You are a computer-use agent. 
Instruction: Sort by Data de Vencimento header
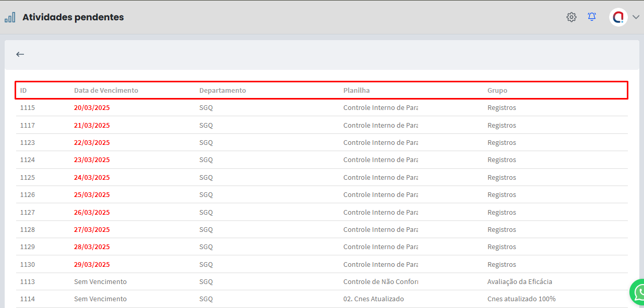coord(106,91)
